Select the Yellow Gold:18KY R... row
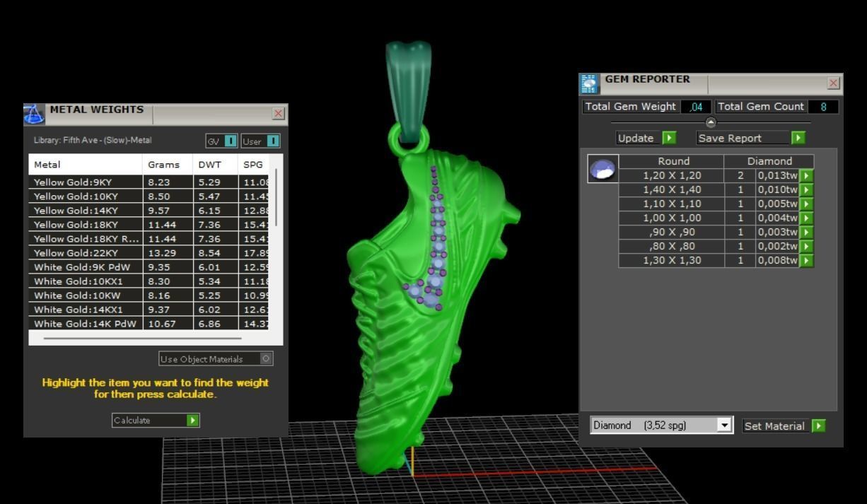The image size is (867, 504). coord(150,239)
